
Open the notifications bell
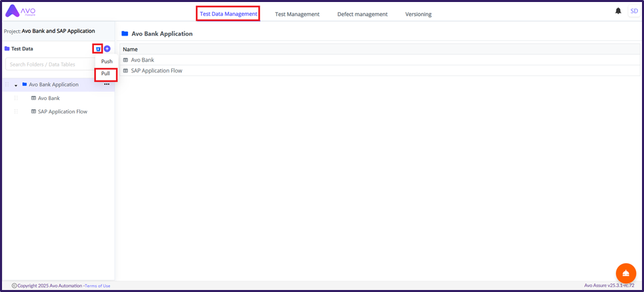point(618,11)
